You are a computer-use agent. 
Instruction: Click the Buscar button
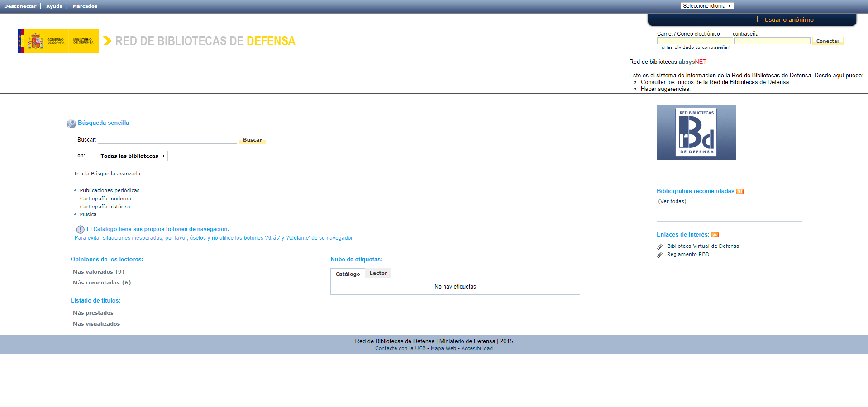[253, 140]
